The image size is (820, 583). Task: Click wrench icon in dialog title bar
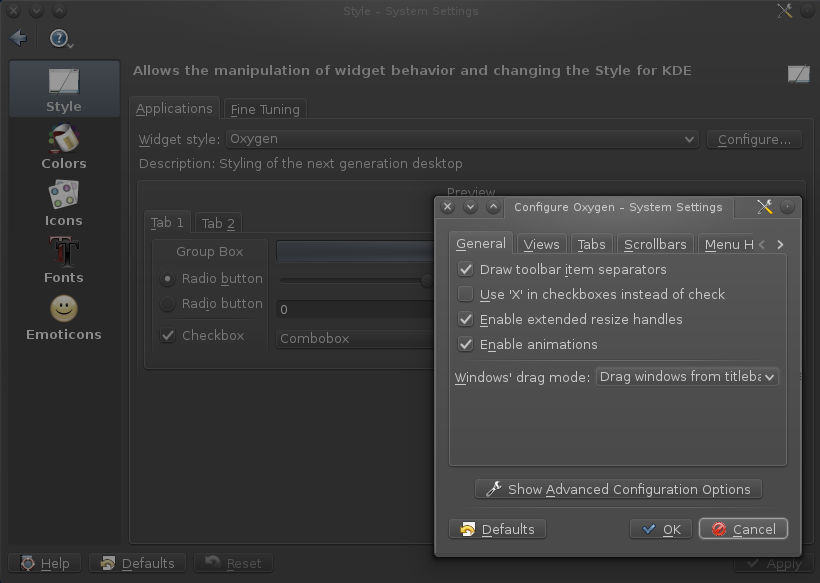(765, 207)
